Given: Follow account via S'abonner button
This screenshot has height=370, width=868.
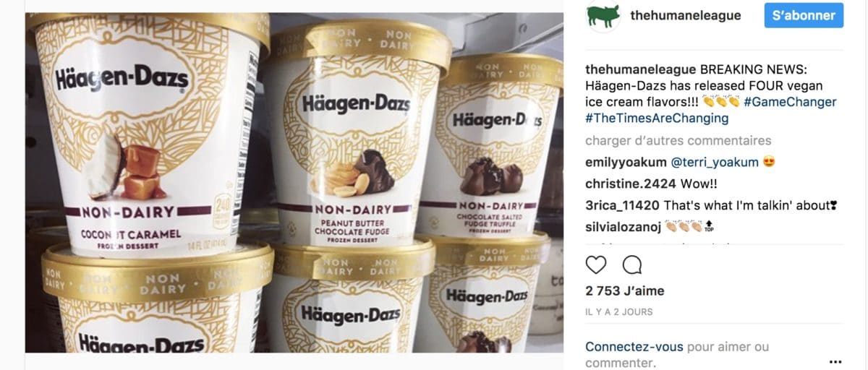Looking at the screenshot, I should coord(804,15).
